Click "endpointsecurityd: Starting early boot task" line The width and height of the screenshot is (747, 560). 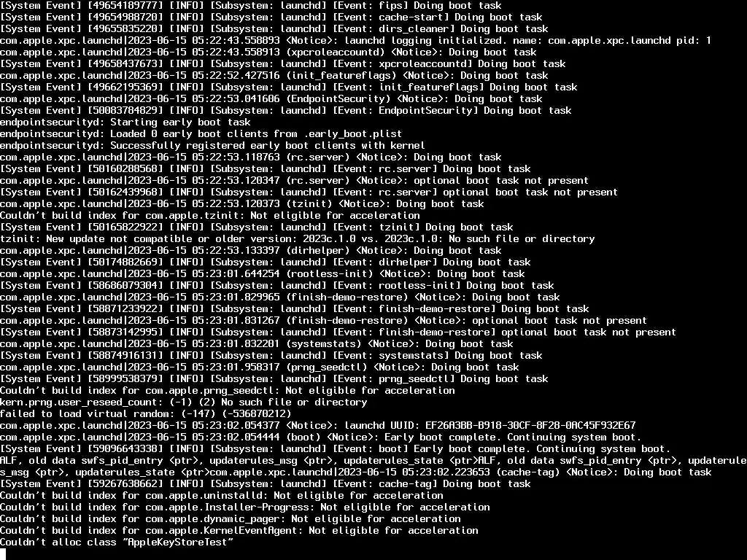click(125, 122)
